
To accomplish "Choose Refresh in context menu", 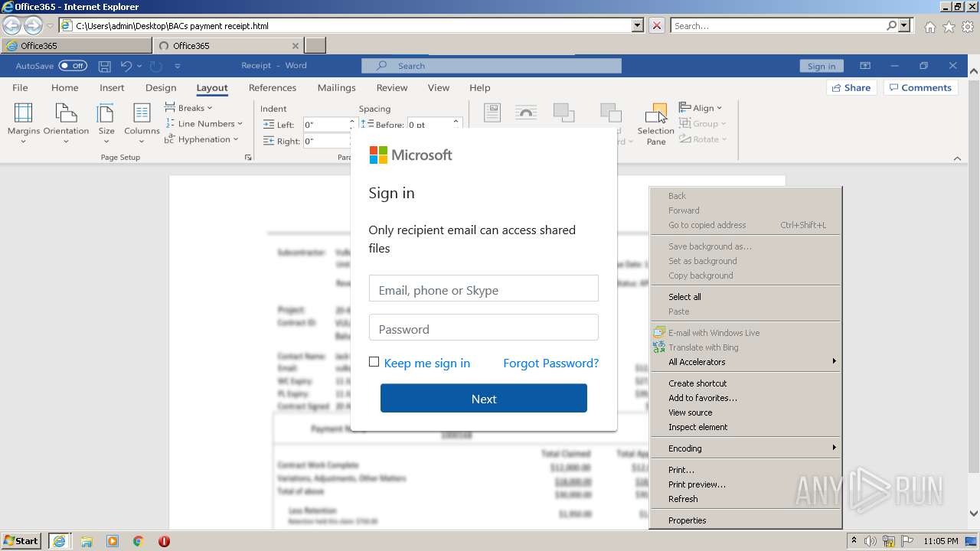I will point(746,499).
